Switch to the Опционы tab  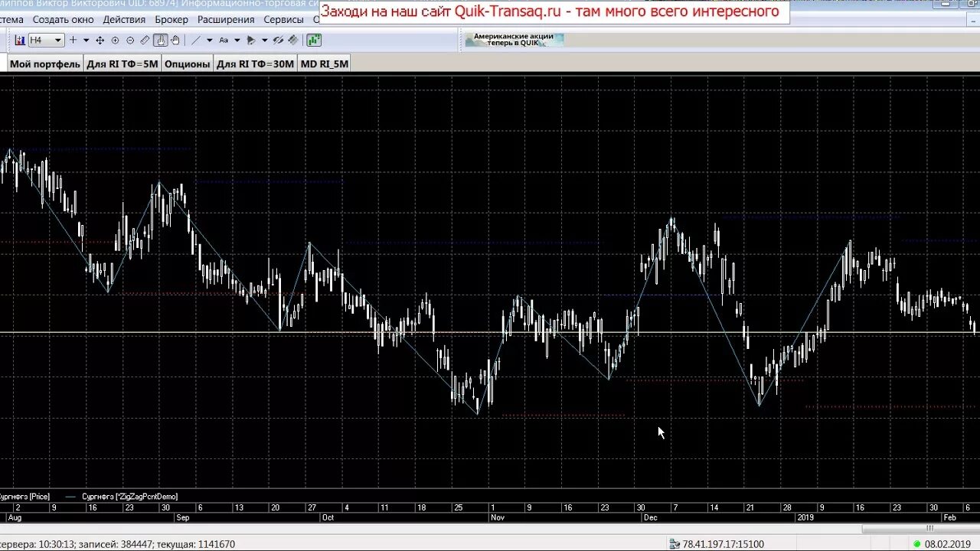[187, 64]
